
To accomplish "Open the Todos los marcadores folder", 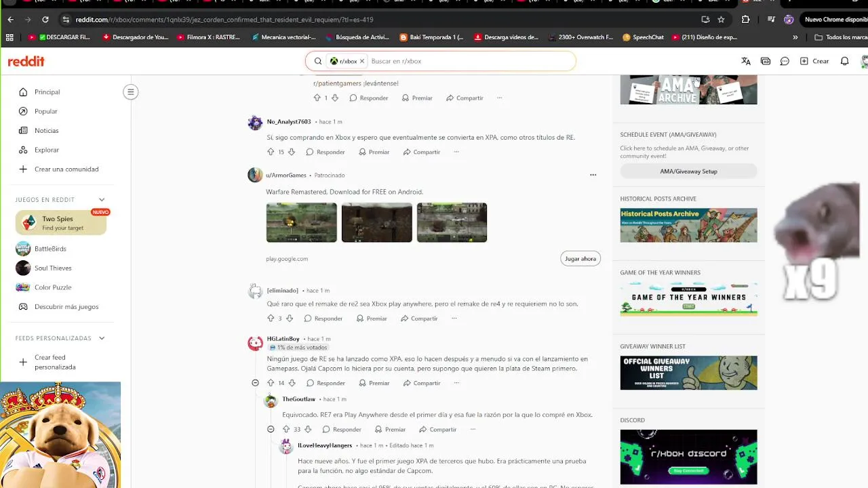I will [840, 37].
